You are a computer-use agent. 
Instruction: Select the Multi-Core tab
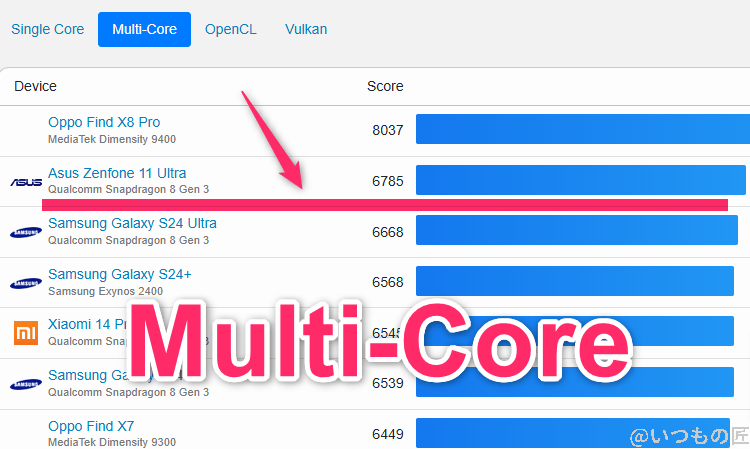(144, 29)
